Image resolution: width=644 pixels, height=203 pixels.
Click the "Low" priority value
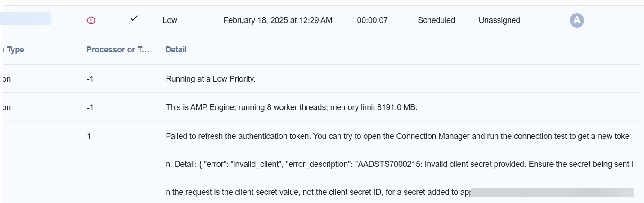click(170, 20)
